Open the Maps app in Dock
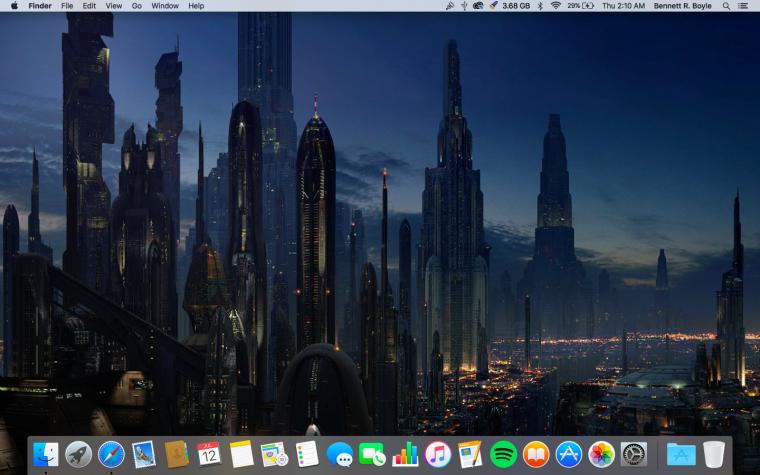 tap(274, 455)
